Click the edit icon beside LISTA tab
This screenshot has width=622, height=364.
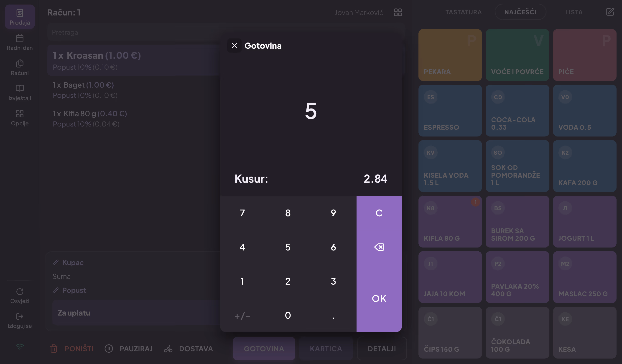tap(610, 12)
